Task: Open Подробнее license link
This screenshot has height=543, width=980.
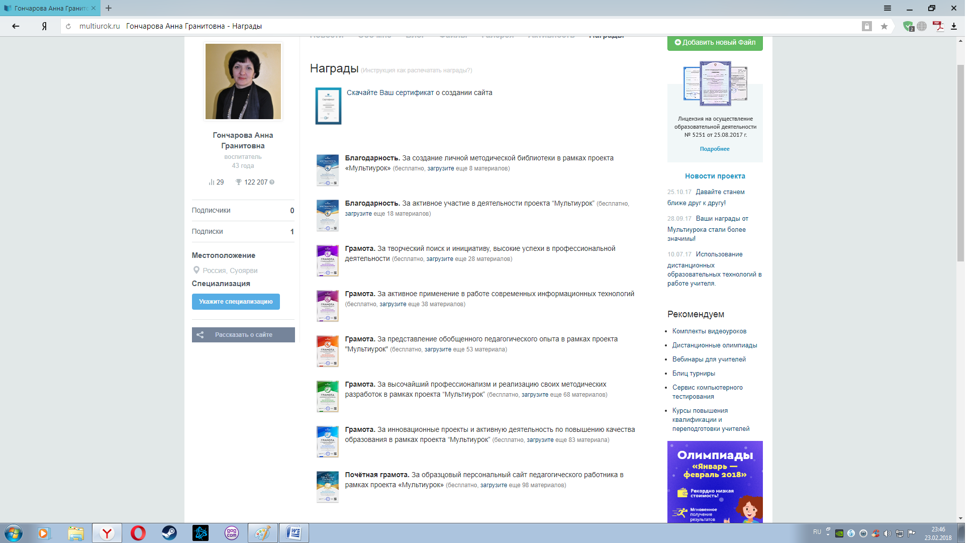Action: 715,149
